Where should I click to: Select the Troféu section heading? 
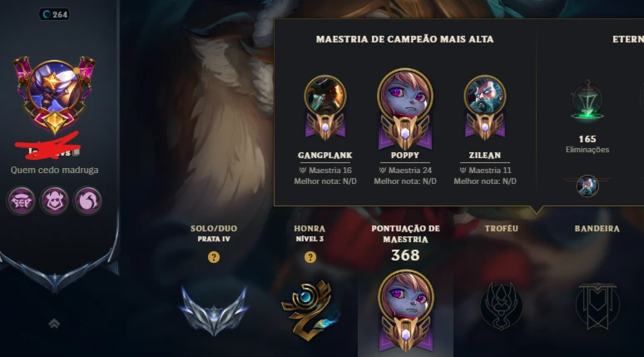(x=501, y=228)
